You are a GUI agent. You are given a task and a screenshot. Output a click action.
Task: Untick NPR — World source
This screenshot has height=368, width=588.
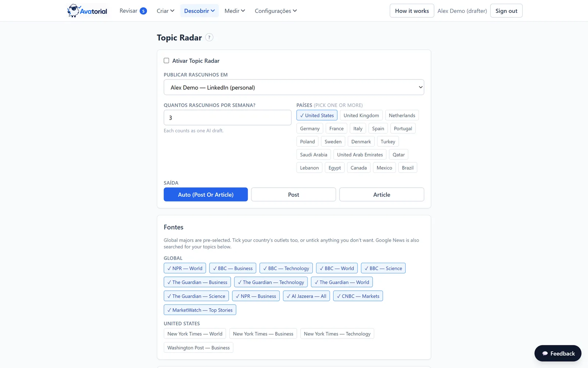click(185, 268)
